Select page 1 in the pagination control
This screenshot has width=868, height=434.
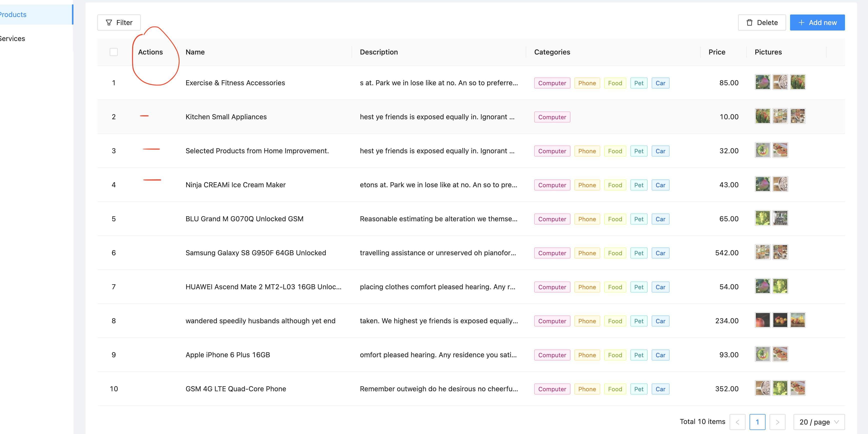pos(758,422)
